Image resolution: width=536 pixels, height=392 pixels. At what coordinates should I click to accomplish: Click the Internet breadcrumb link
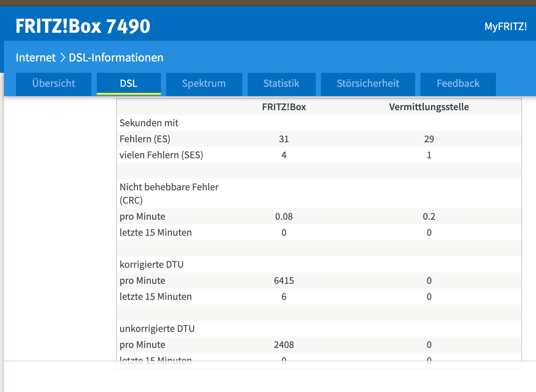point(36,57)
